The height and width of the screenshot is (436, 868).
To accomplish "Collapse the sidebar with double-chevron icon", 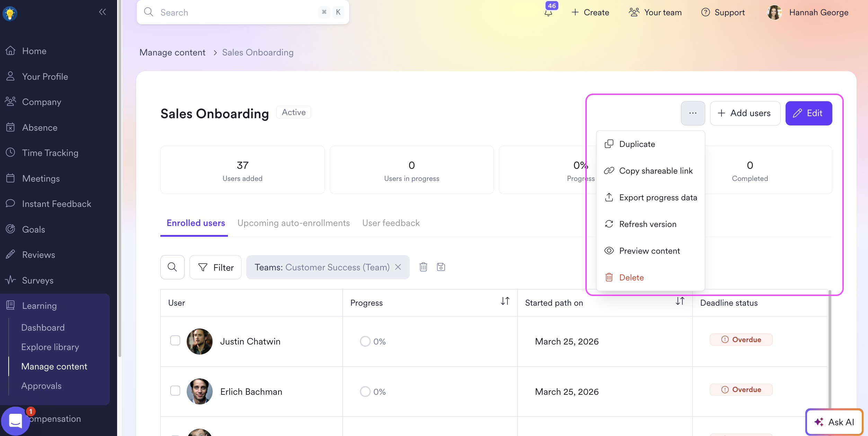I will (x=102, y=12).
